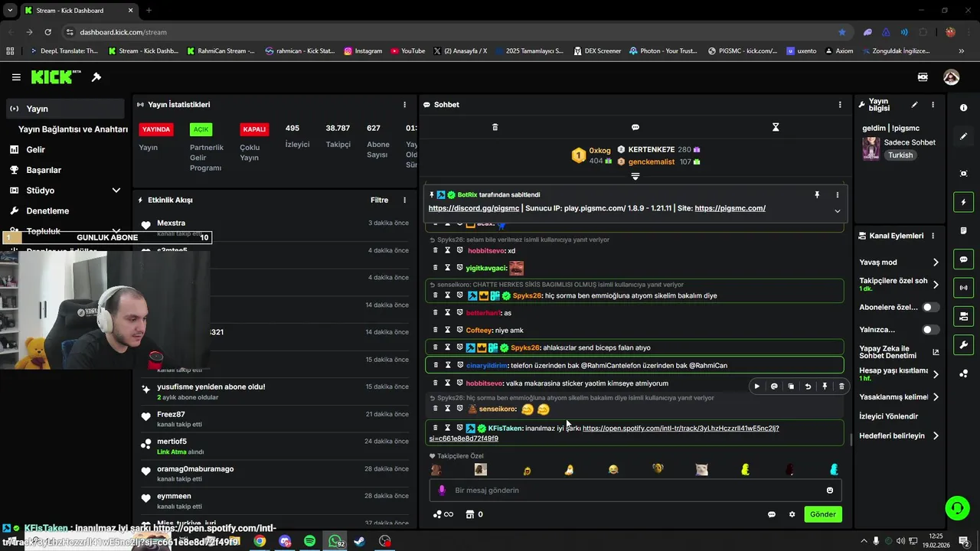
Task: Click the Mexstra activity entry
Action: [276, 227]
